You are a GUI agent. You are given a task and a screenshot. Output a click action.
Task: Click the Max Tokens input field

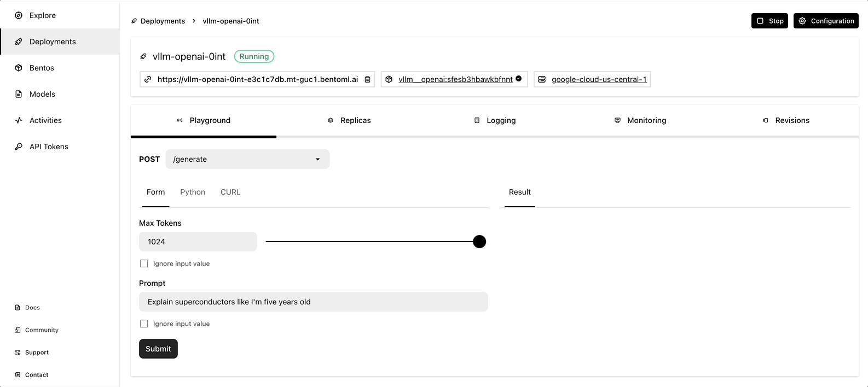[198, 242]
